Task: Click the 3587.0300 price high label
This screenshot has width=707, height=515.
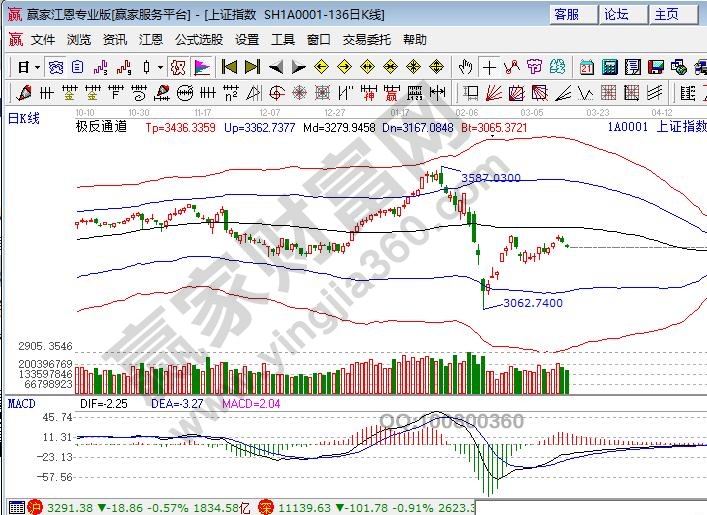Action: [x=491, y=177]
